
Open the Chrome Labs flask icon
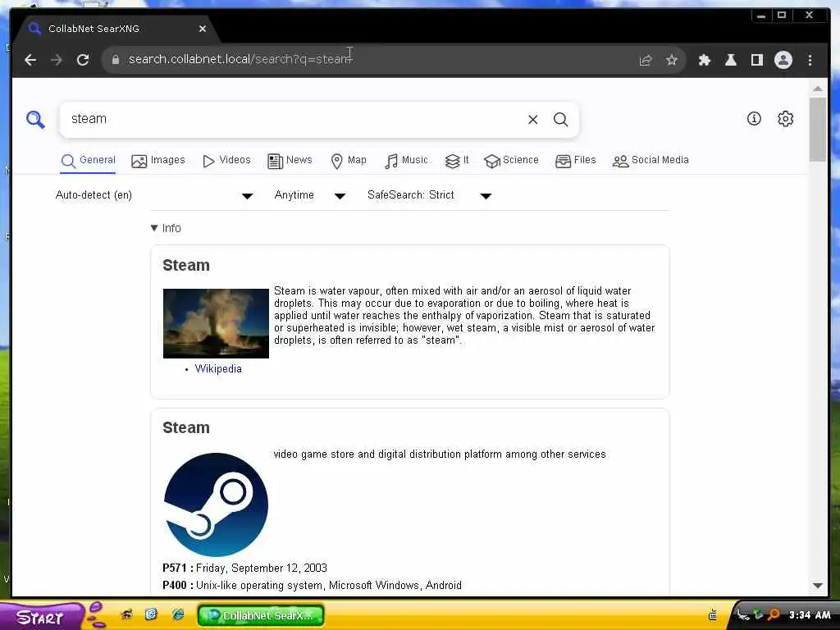click(x=730, y=60)
